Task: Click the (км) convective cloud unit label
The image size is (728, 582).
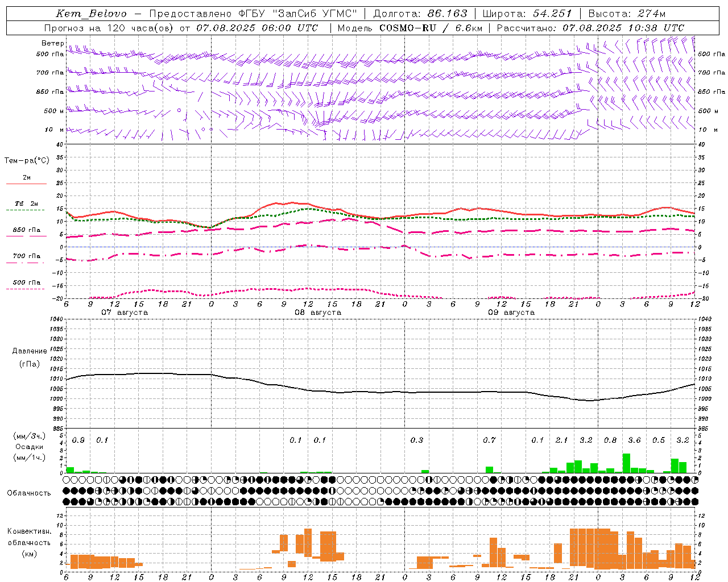Action: [29, 554]
